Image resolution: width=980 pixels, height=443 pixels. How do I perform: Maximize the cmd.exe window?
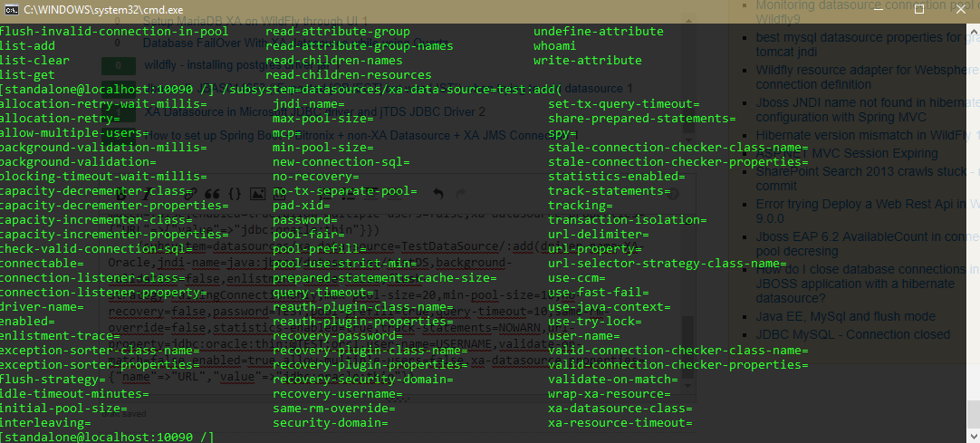point(919,9)
